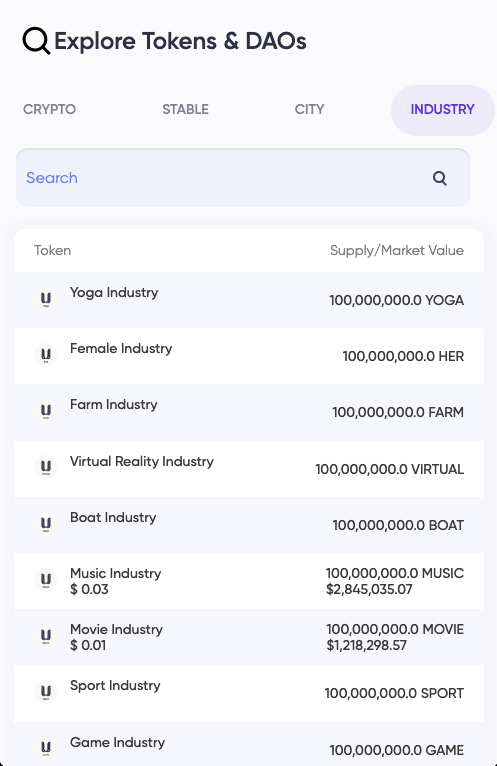Click the 100,000,000.0 MOVIE supply value

click(x=395, y=629)
